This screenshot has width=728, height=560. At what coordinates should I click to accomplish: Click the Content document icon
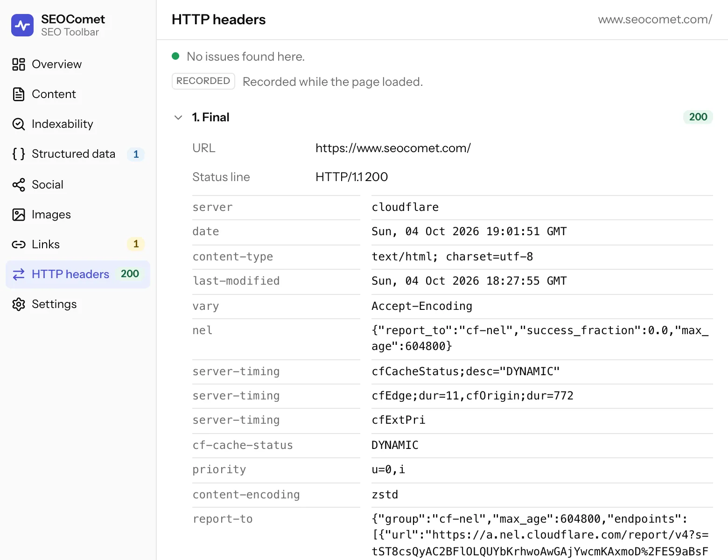click(19, 94)
